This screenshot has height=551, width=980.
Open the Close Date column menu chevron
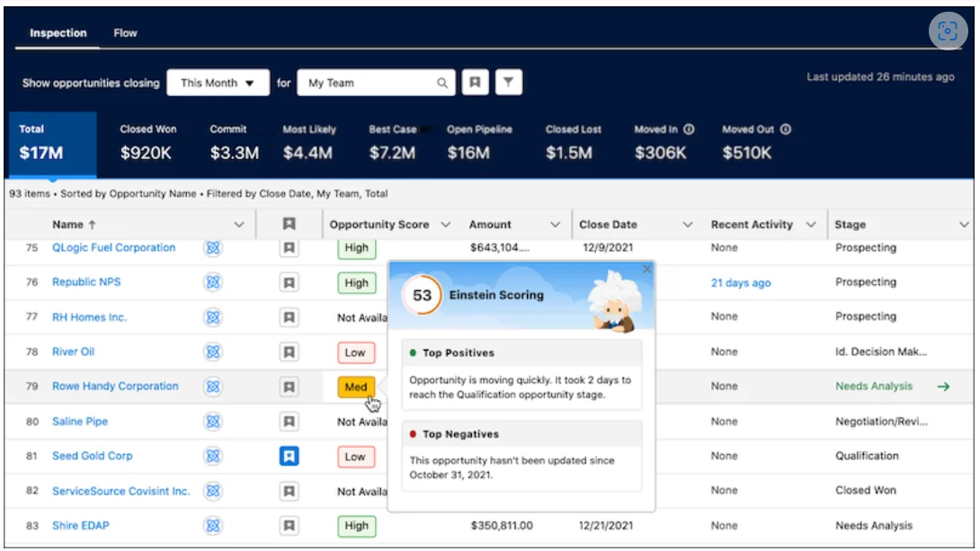click(x=688, y=225)
